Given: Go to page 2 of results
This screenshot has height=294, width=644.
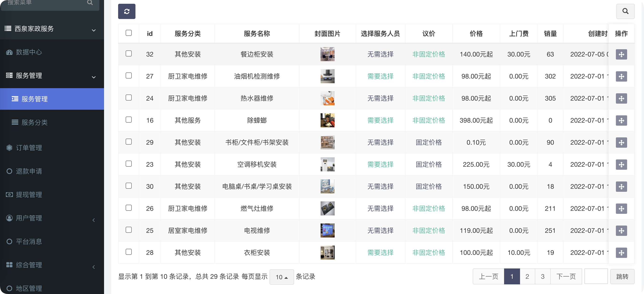Looking at the screenshot, I should click(527, 276).
